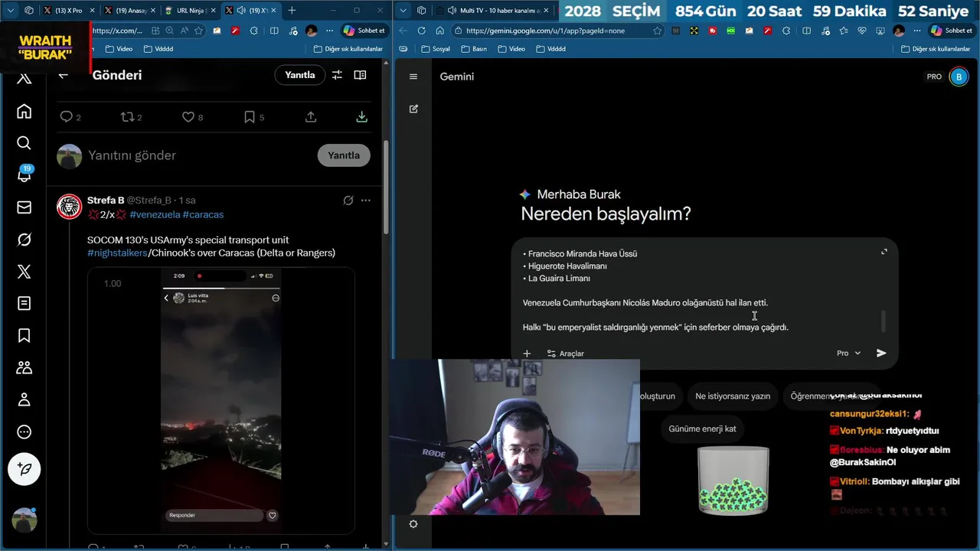This screenshot has height=551, width=980.
Task: Open reader view book icon in Gönderi header
Action: click(360, 75)
